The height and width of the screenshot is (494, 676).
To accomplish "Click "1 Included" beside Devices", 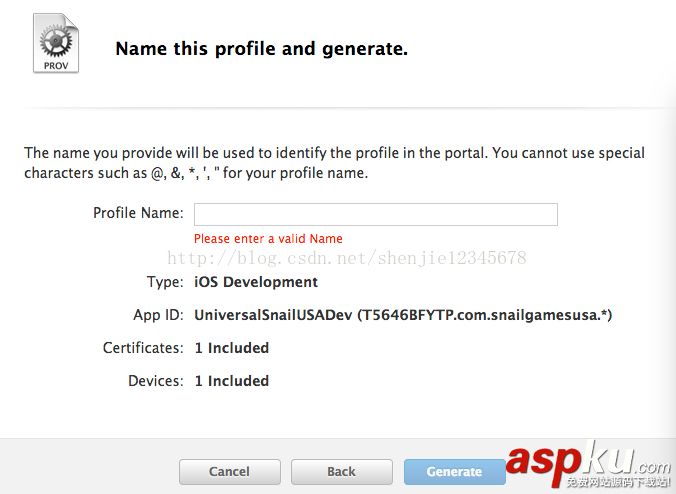I will 231,381.
